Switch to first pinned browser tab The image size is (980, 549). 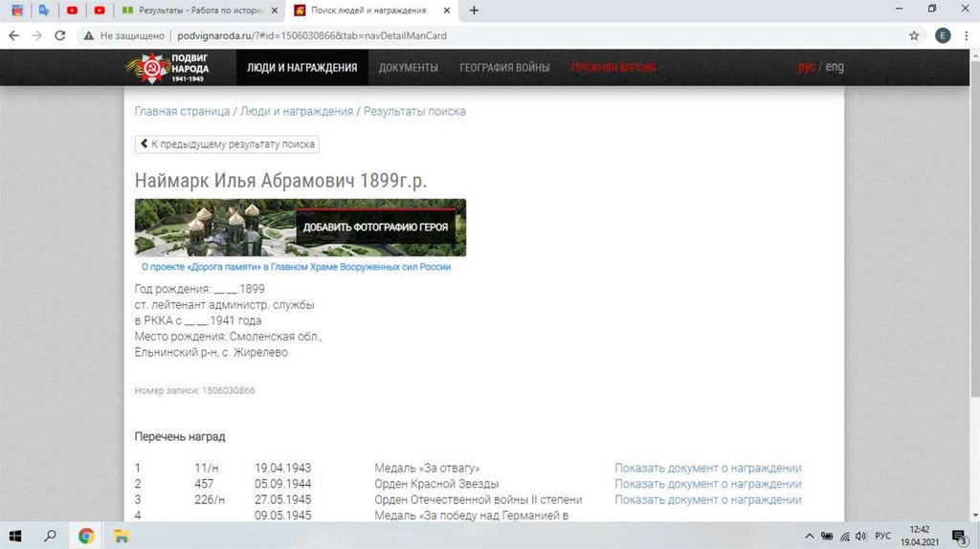(17, 10)
